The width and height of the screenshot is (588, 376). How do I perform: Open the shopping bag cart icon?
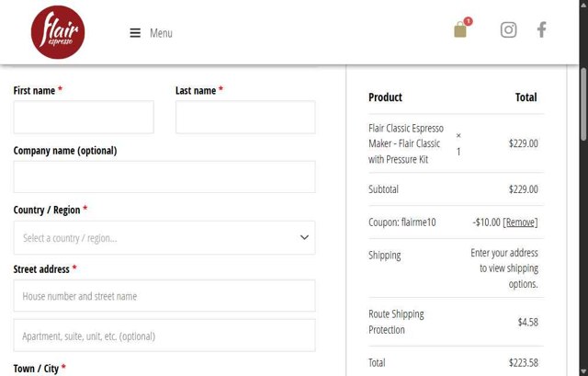[x=460, y=29]
